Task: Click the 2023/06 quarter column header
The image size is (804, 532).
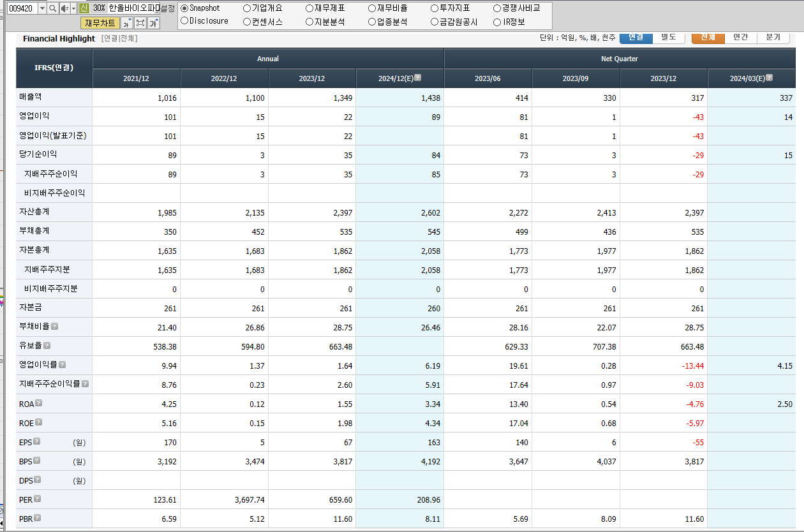Action: [x=488, y=78]
